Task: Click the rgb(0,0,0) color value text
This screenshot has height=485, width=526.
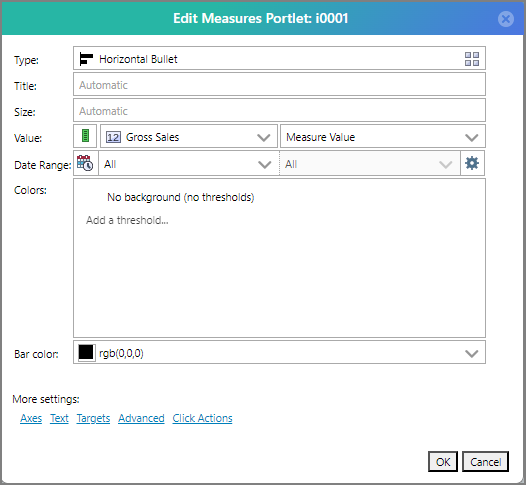Action: coord(121,353)
